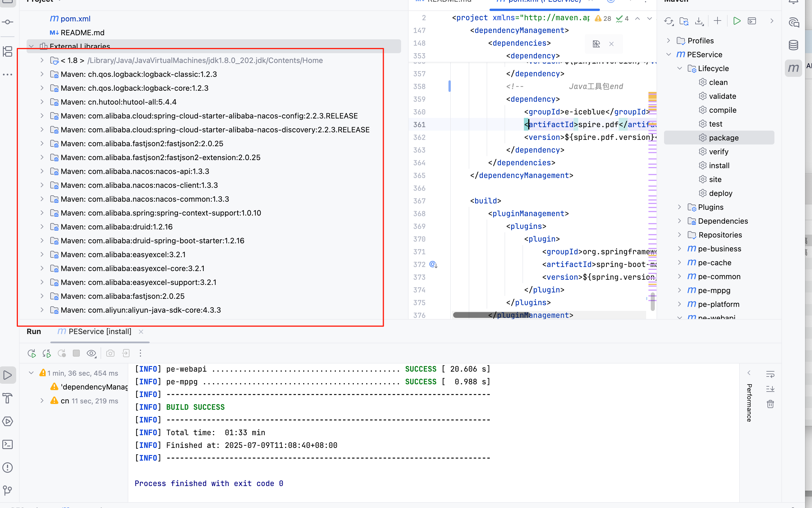Toggle scroll to end of console
The height and width of the screenshot is (508, 812).
click(770, 389)
